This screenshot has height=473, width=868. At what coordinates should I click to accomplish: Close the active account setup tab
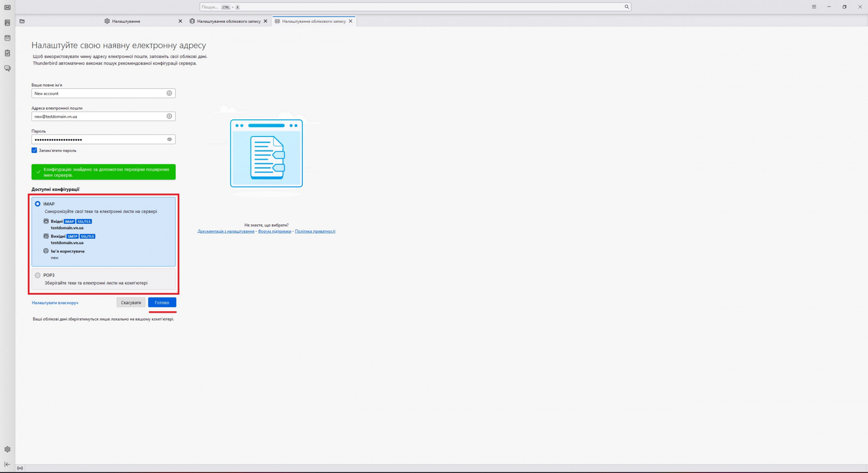pyautogui.click(x=351, y=21)
